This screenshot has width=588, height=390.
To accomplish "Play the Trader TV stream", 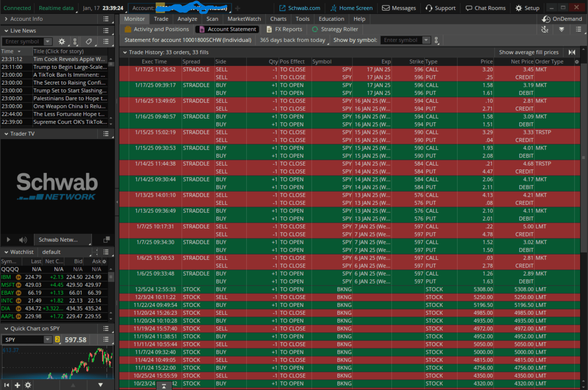I will [x=8, y=240].
